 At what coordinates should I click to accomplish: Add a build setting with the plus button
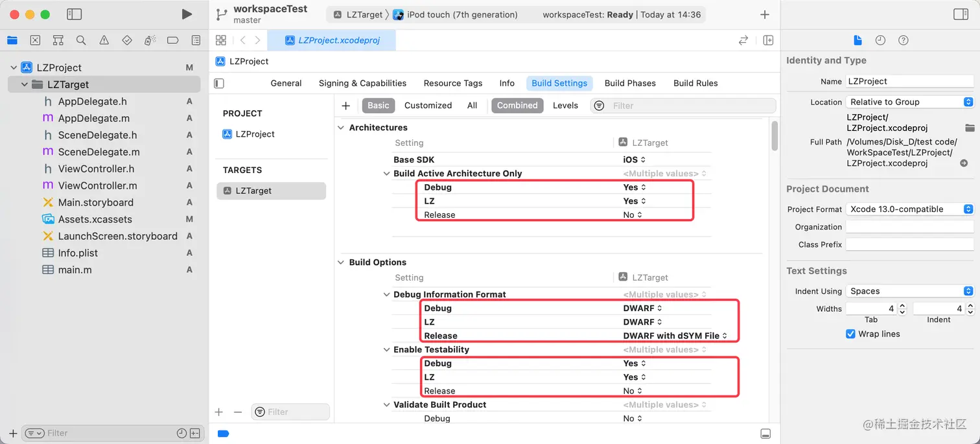pos(345,106)
